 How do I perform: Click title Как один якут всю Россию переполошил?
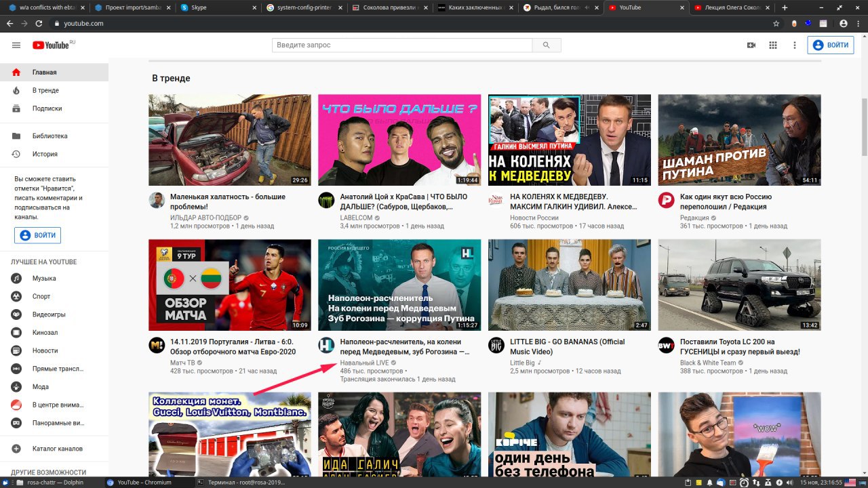click(726, 202)
